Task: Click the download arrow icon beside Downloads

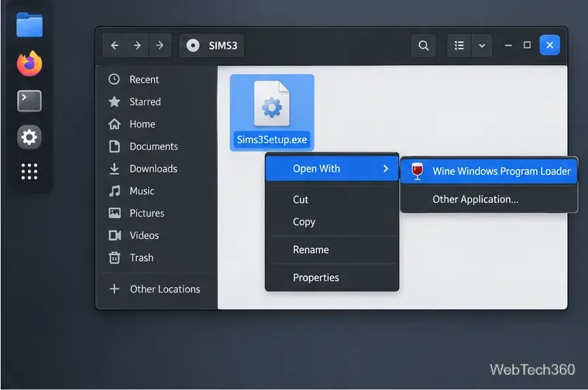Action: tap(115, 169)
